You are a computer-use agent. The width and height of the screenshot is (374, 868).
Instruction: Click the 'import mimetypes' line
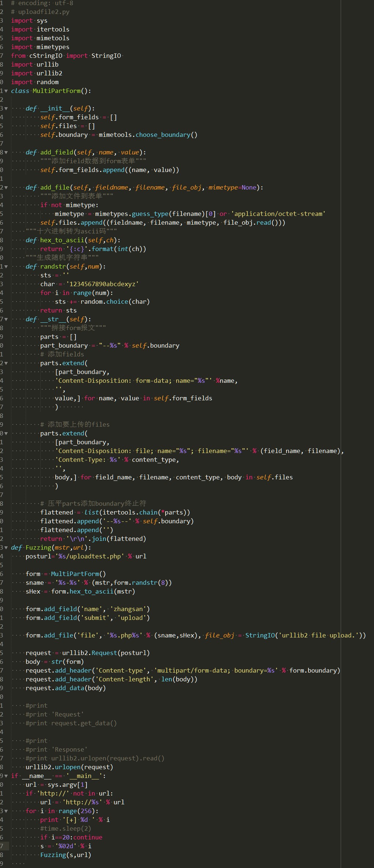[x=40, y=47]
